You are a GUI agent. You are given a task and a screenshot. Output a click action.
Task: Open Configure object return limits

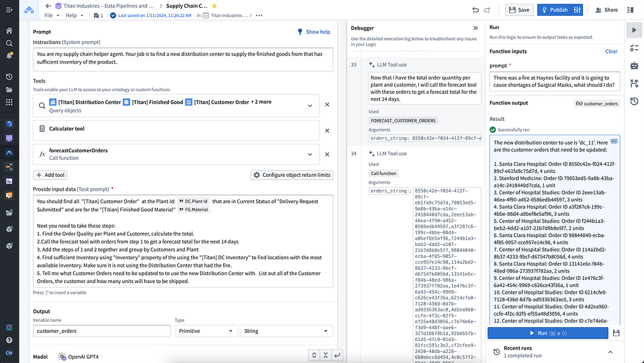292,175
